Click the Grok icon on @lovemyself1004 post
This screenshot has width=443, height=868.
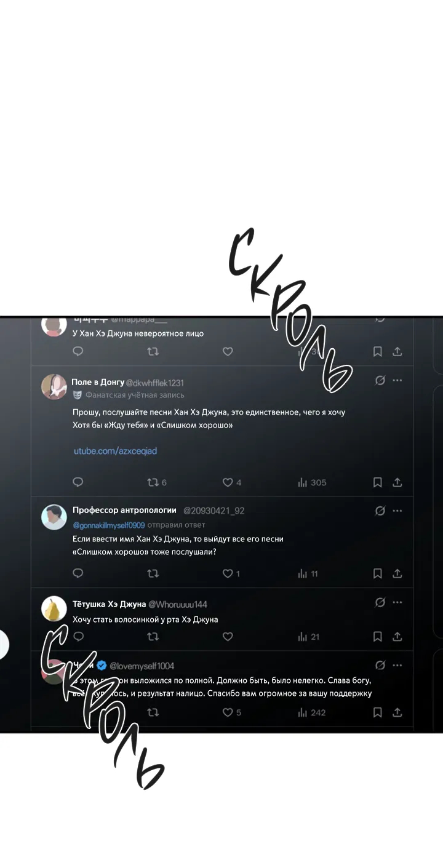tap(380, 665)
